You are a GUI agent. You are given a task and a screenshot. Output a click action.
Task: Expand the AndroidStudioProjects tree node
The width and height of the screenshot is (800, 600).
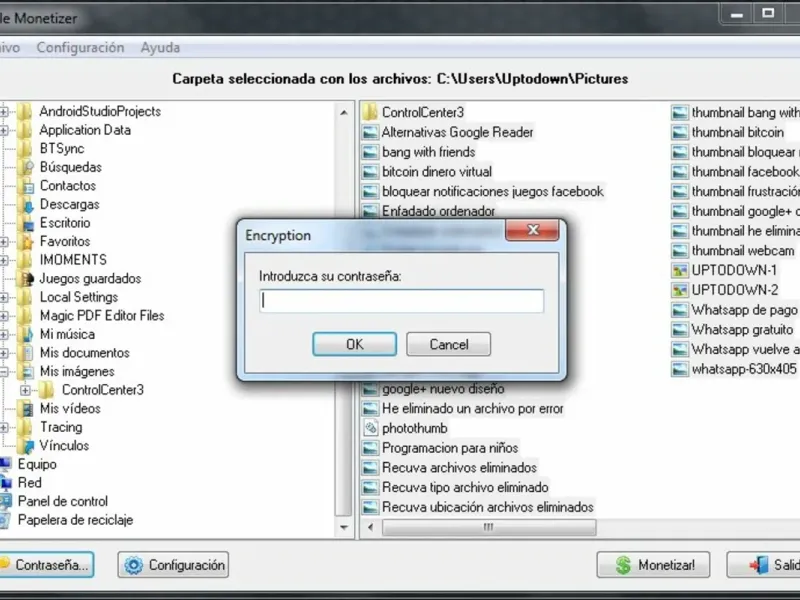(4, 111)
